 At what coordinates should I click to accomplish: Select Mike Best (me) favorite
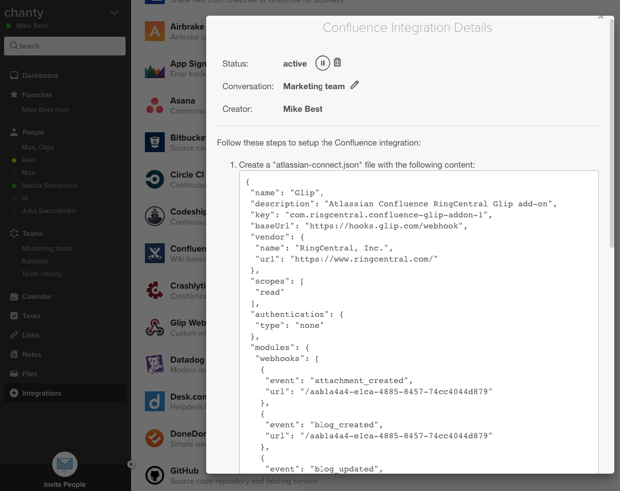click(45, 110)
